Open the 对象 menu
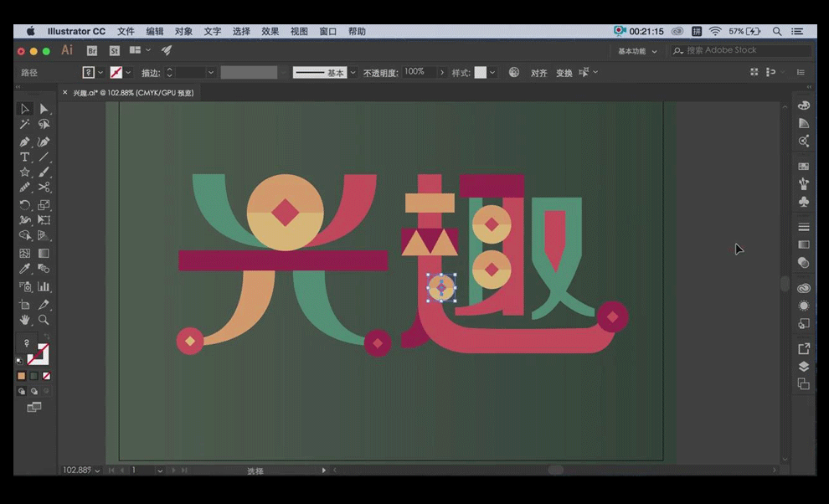The height and width of the screenshot is (504, 829). (x=183, y=31)
